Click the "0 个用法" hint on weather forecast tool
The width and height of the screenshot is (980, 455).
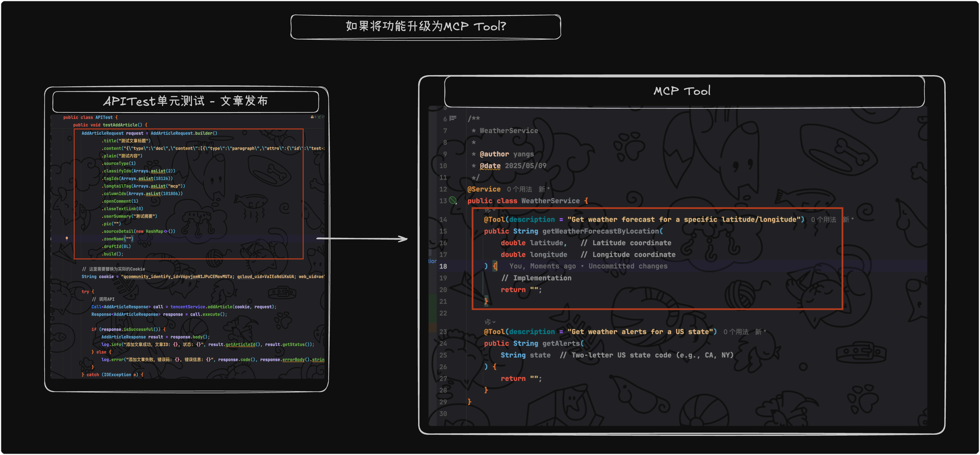click(x=823, y=219)
